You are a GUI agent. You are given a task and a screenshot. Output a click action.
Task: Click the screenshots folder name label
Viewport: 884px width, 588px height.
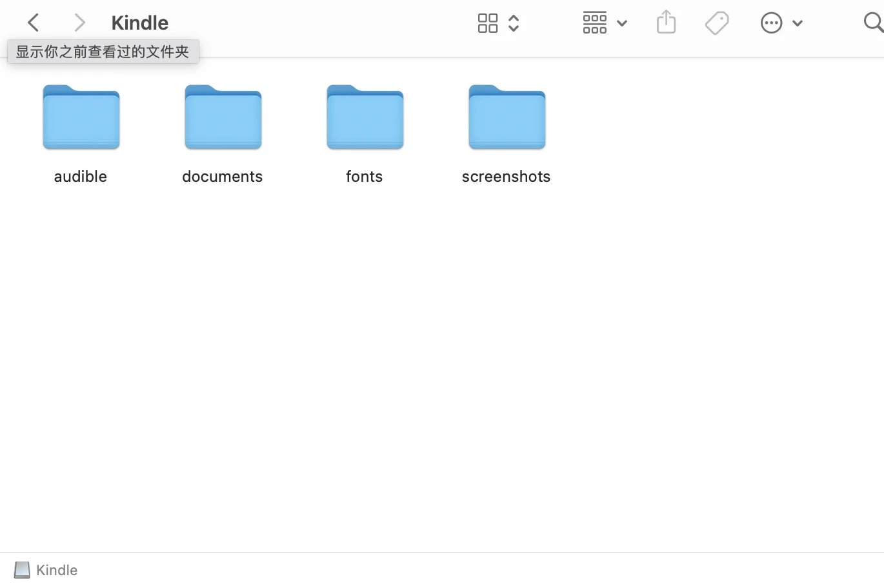pyautogui.click(x=507, y=176)
